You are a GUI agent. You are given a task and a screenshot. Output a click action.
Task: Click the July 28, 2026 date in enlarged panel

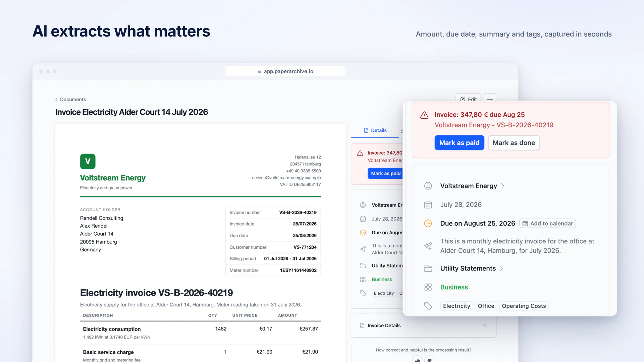click(x=461, y=205)
